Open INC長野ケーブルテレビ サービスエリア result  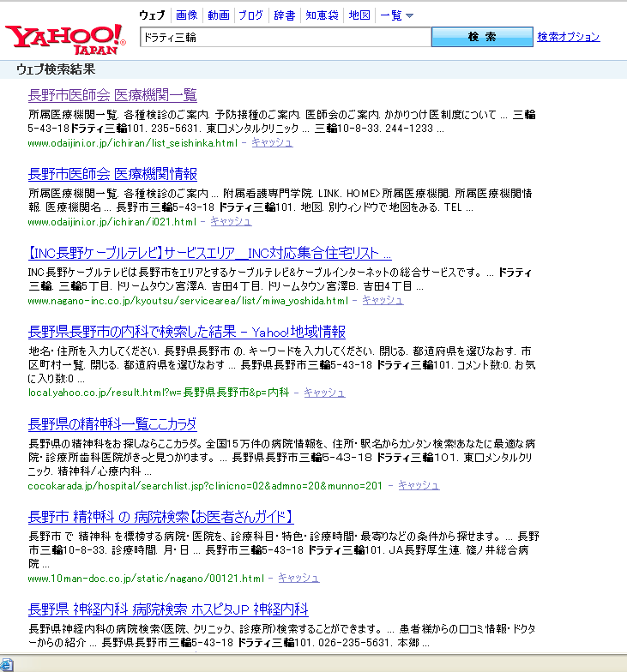[x=209, y=253]
